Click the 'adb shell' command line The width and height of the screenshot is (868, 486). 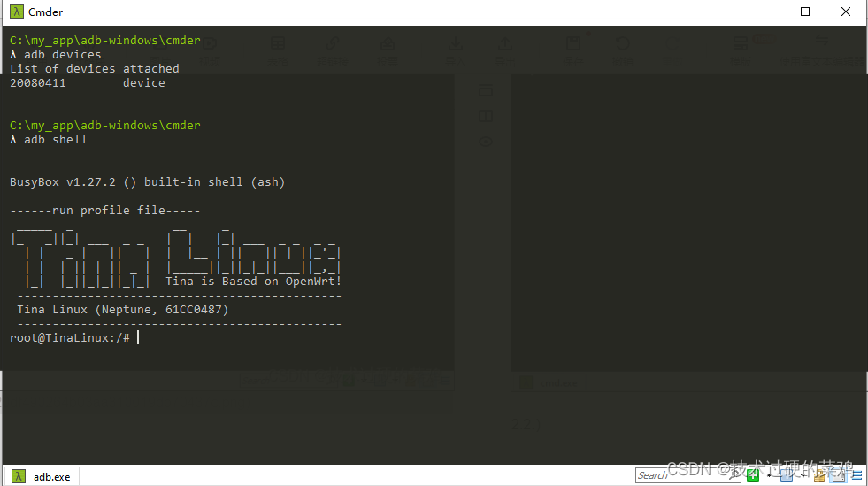click(55, 140)
